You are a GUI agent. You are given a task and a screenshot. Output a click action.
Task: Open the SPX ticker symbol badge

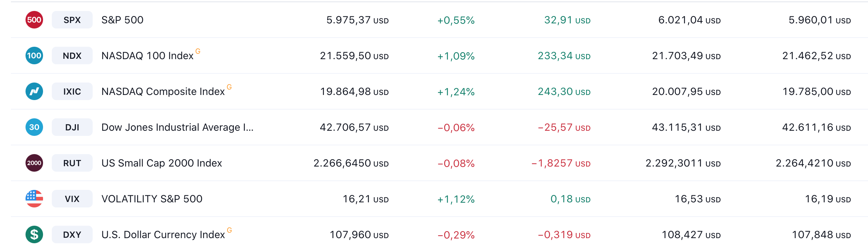pos(72,20)
